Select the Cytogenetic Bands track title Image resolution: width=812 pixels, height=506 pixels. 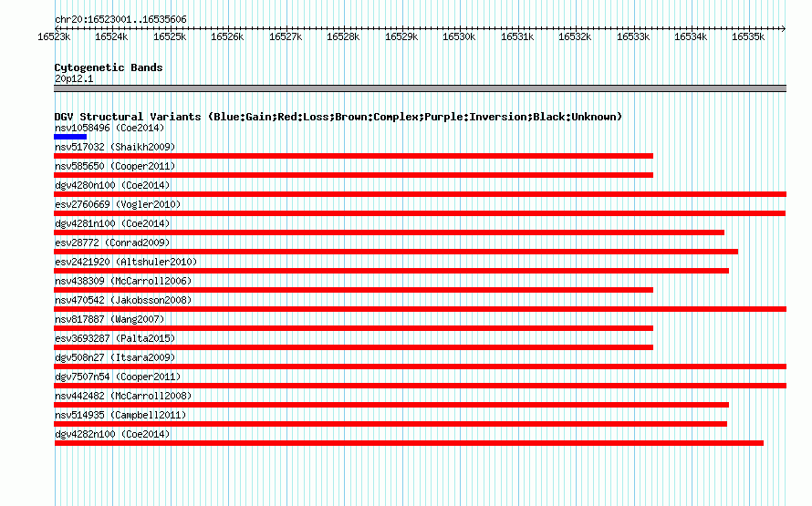point(109,67)
